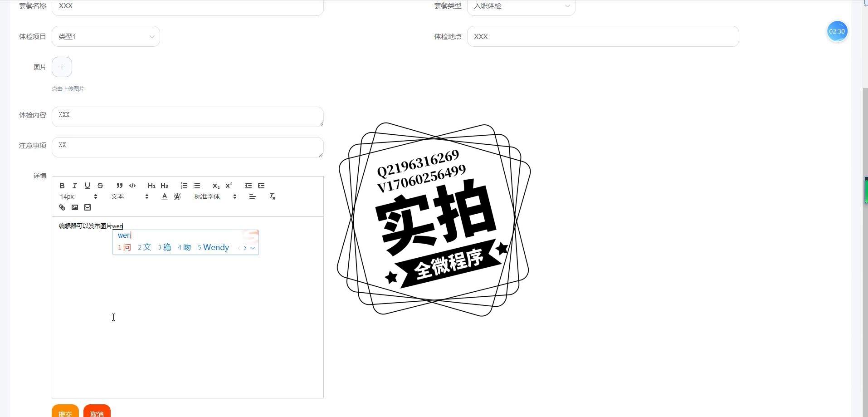Apply subscript formatting
The image size is (868, 417).
(216, 186)
